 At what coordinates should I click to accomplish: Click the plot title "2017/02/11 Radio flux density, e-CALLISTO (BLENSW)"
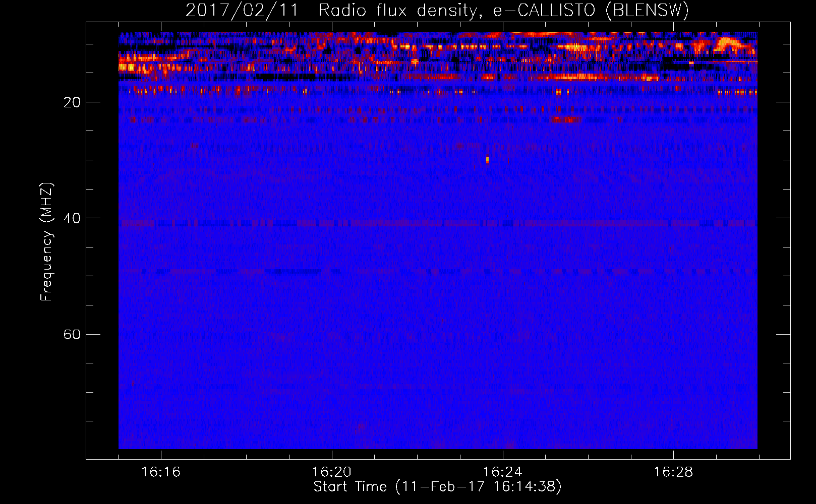(437, 10)
